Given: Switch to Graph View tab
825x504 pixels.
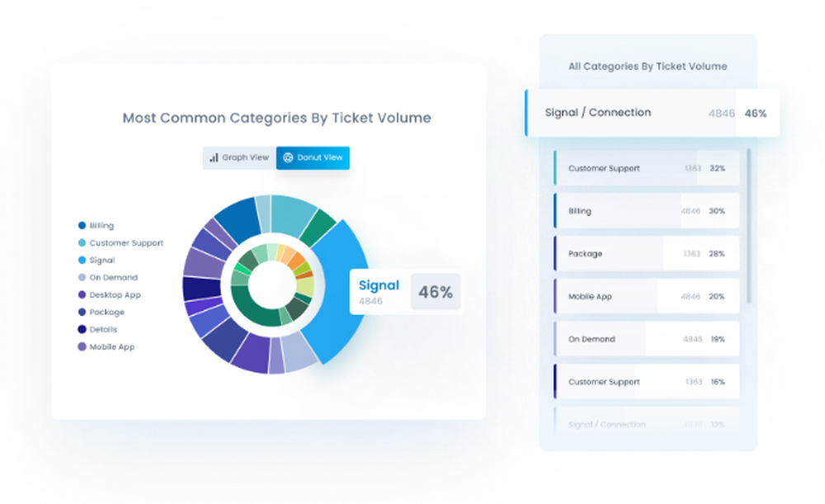Looking at the screenshot, I should (x=239, y=158).
